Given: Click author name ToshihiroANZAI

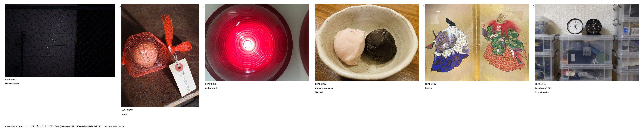Looking at the screenshot, I should (543, 88).
